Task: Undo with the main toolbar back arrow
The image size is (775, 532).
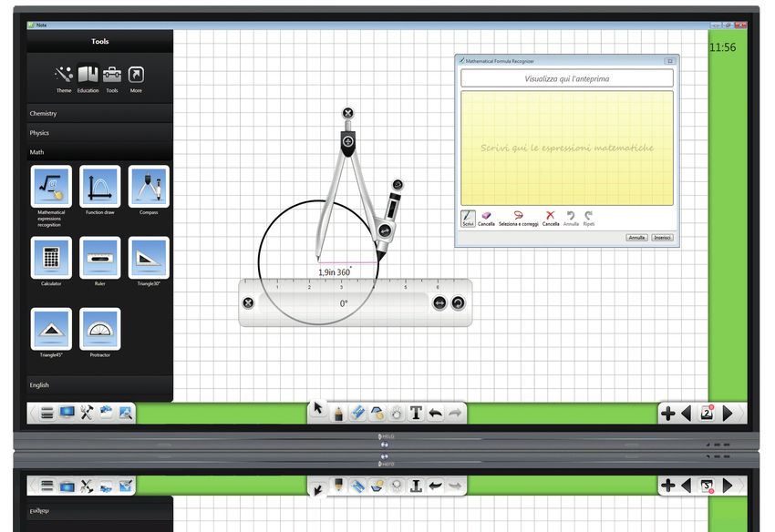Action: click(x=436, y=413)
